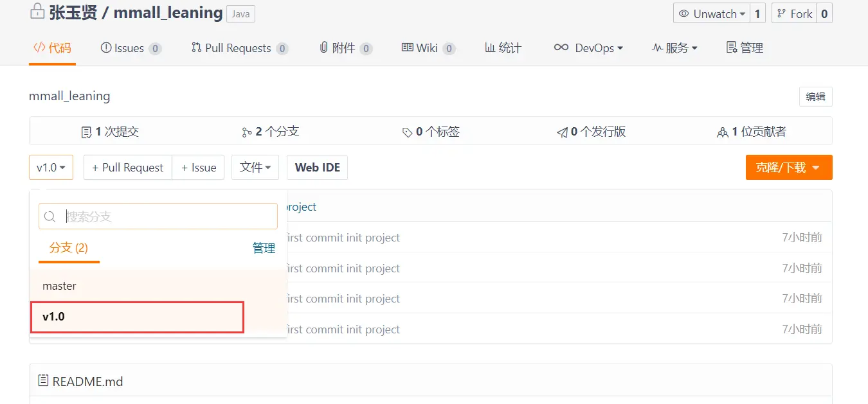This screenshot has width=868, height=404.
Task: Select the v1.0 branch entry
Action: point(158,317)
